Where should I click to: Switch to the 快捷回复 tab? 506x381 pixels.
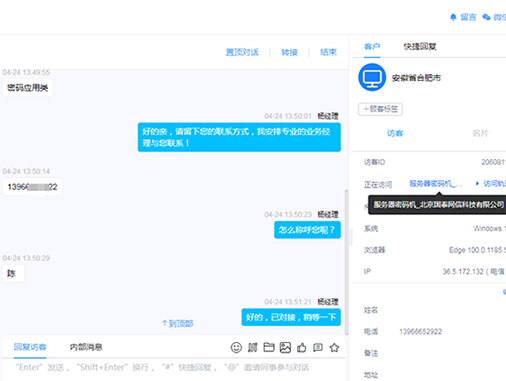coord(420,46)
